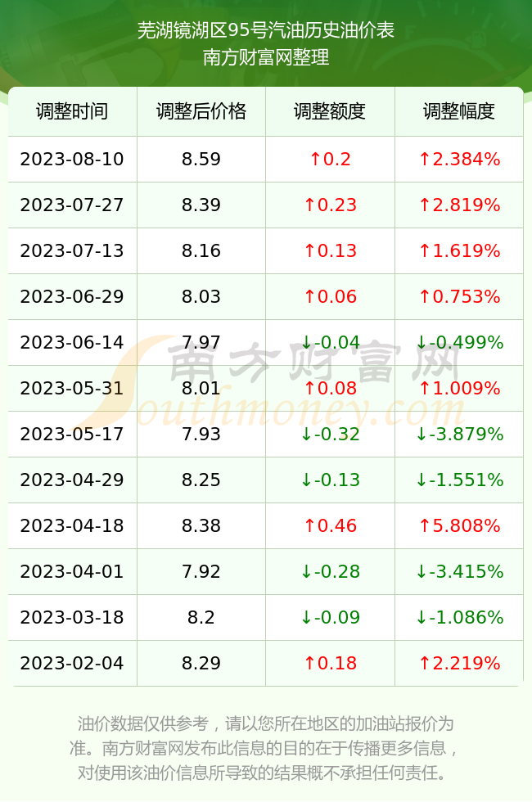This screenshot has width=532, height=802.
Task: Click the ↑0.46 adjustment amount
Action: (330, 525)
